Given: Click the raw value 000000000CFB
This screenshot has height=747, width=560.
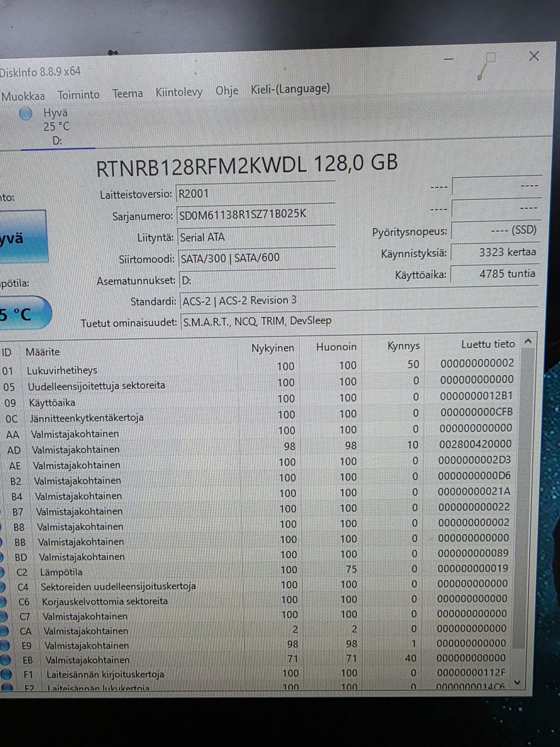Looking at the screenshot, I should [x=477, y=412].
